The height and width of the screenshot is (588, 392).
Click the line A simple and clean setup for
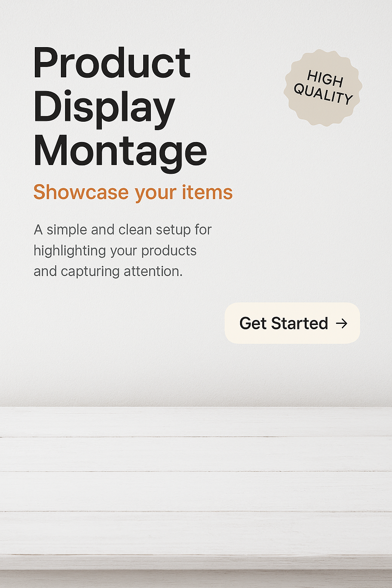(122, 230)
